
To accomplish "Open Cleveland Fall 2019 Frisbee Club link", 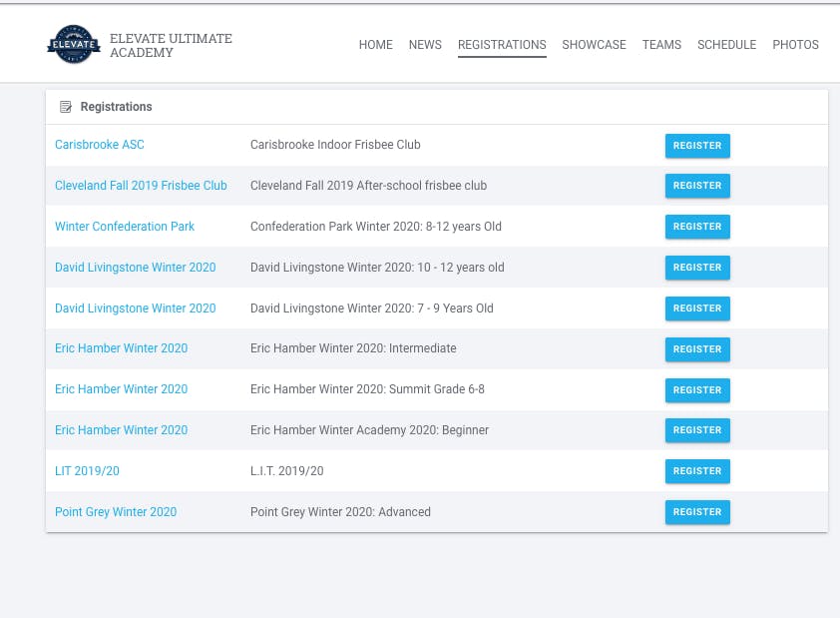I will pos(141,186).
